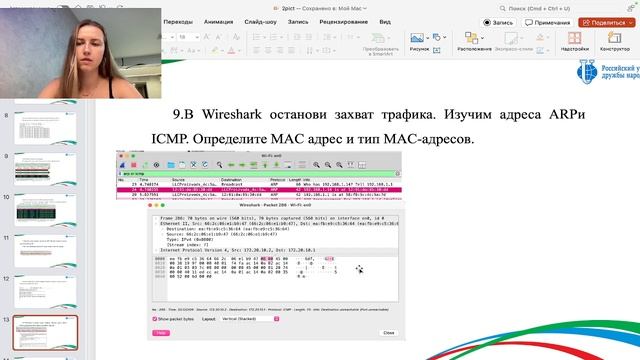The image size is (640, 360).
Task: Click the pink Help button in Wireshark
Action: coord(161,333)
